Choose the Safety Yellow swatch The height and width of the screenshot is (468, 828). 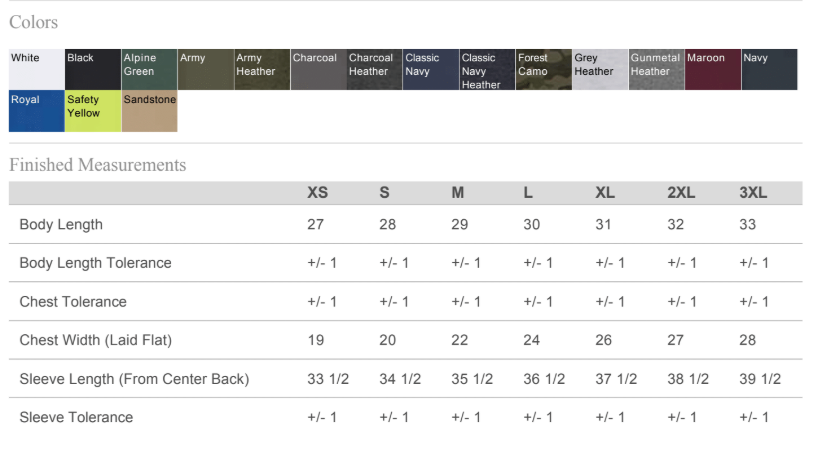[93, 112]
